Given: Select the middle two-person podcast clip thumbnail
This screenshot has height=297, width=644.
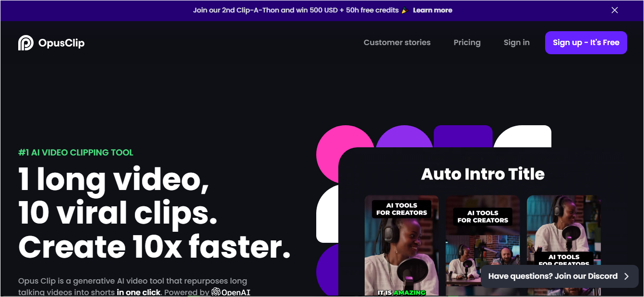Looking at the screenshot, I should (483, 245).
